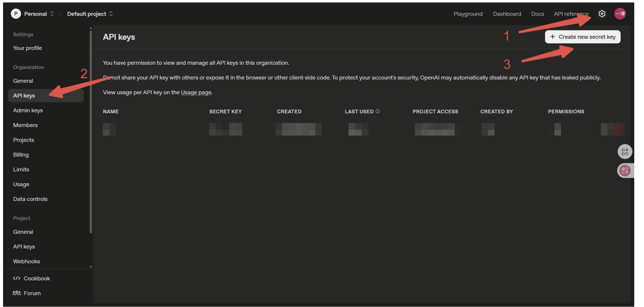
Task: Open Limits page
Action: [x=21, y=169]
